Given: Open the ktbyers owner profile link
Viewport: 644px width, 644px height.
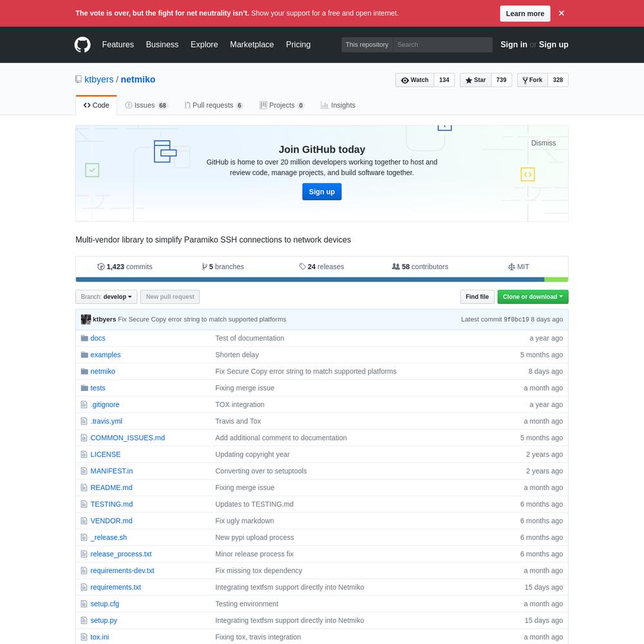Looking at the screenshot, I should (99, 79).
